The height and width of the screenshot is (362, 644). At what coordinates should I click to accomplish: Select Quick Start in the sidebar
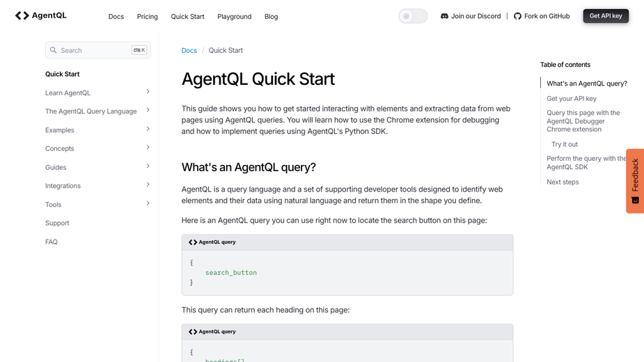point(63,74)
